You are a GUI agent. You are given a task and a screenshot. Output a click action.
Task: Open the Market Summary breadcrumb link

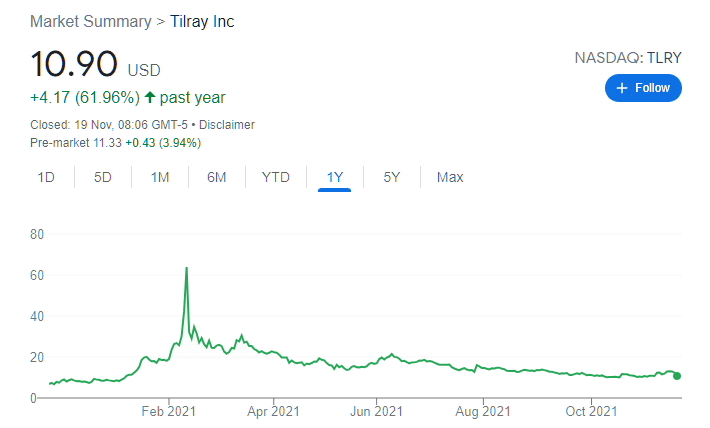(x=91, y=21)
